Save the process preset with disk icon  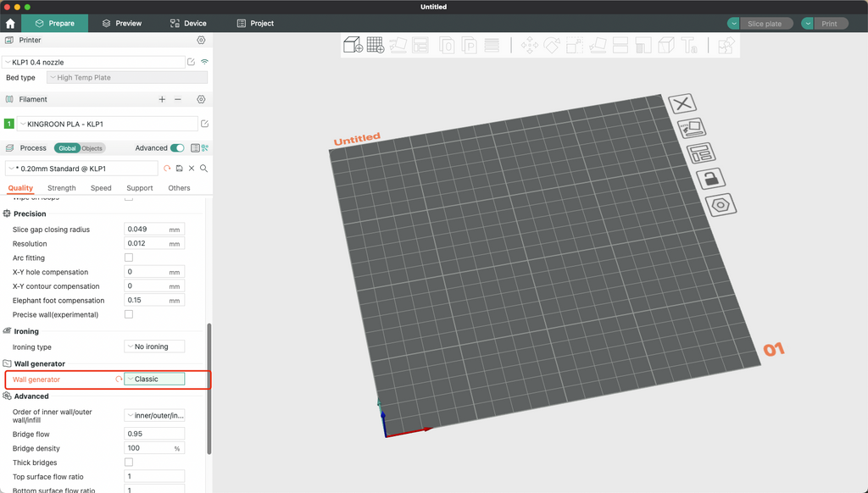coord(180,169)
